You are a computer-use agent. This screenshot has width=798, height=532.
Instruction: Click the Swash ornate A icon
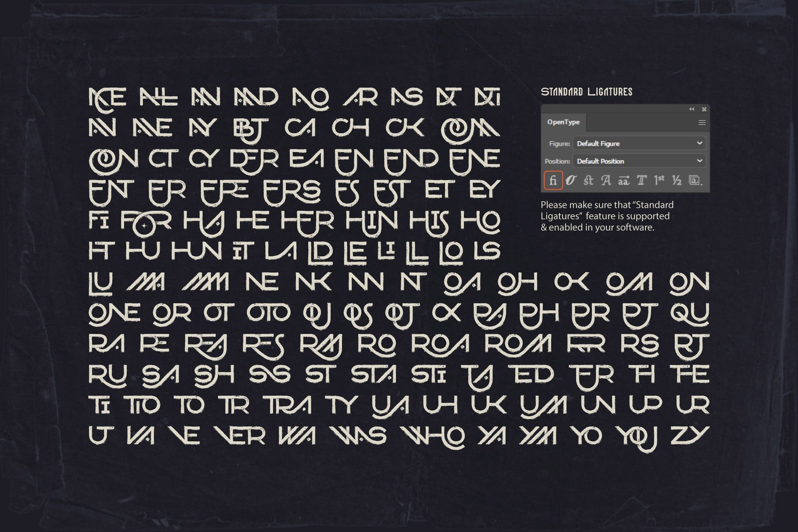coord(606,180)
